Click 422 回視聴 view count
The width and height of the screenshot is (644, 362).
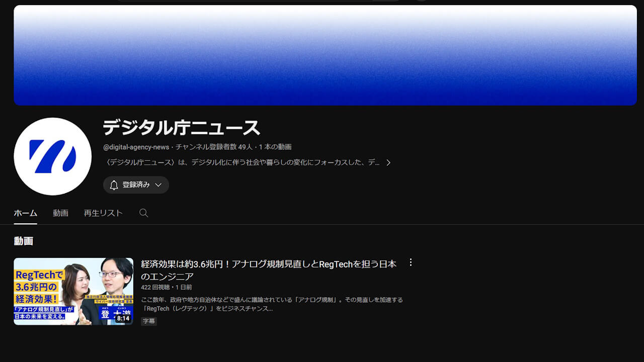click(156, 287)
